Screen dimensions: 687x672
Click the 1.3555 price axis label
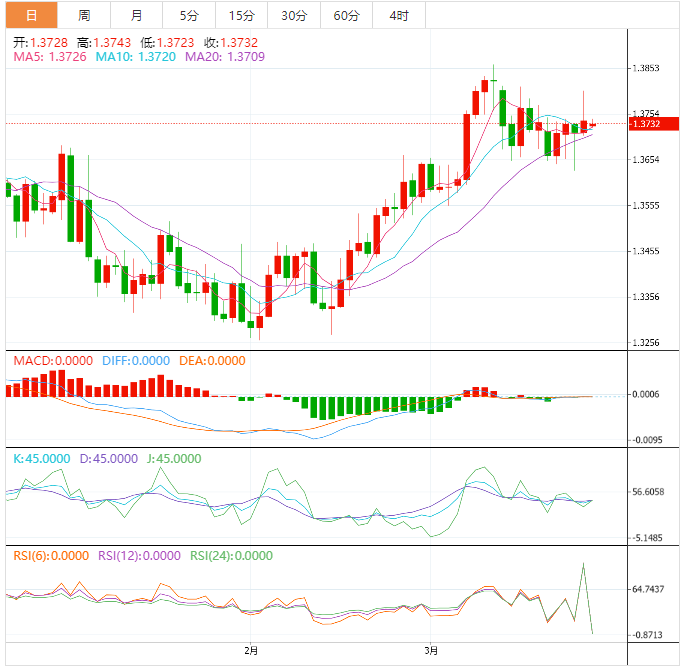tap(646, 205)
